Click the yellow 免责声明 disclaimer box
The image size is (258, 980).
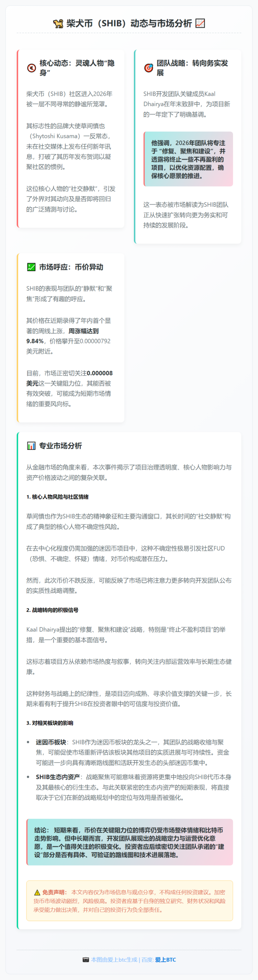[x=130, y=901]
